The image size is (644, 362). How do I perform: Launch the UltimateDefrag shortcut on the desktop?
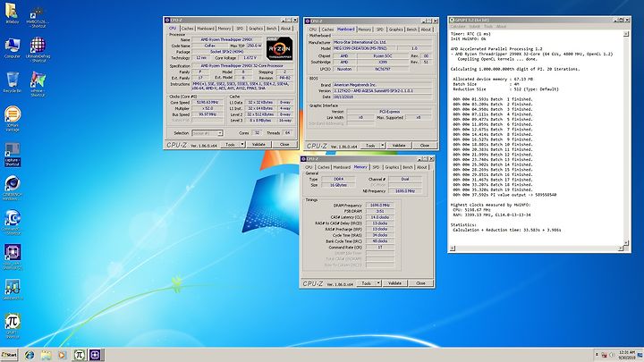[38, 49]
